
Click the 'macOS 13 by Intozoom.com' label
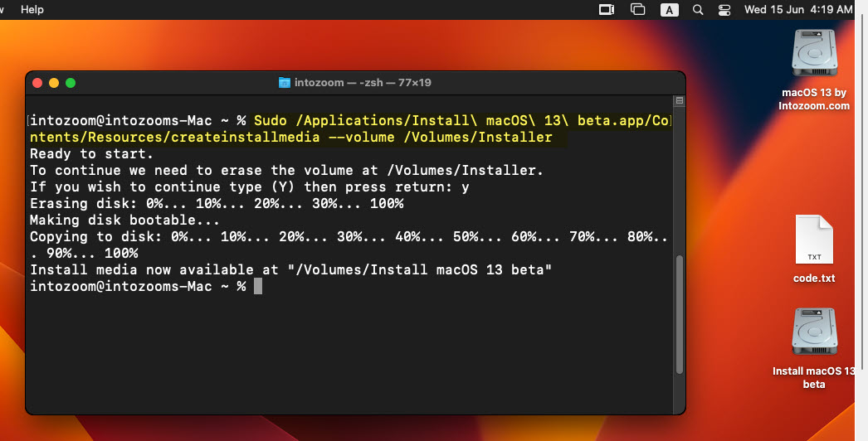tap(814, 99)
